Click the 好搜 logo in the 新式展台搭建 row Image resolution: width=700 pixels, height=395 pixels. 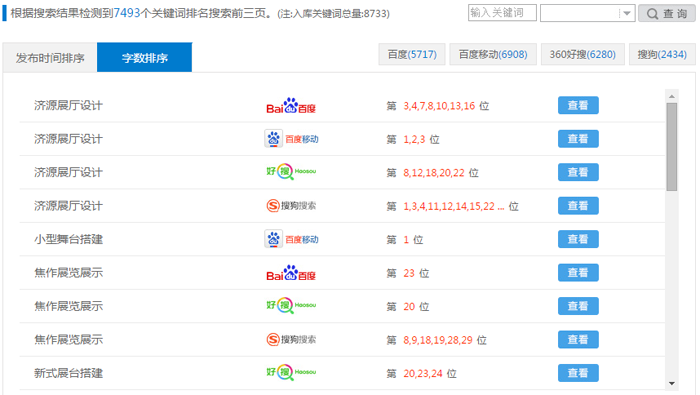point(291,372)
